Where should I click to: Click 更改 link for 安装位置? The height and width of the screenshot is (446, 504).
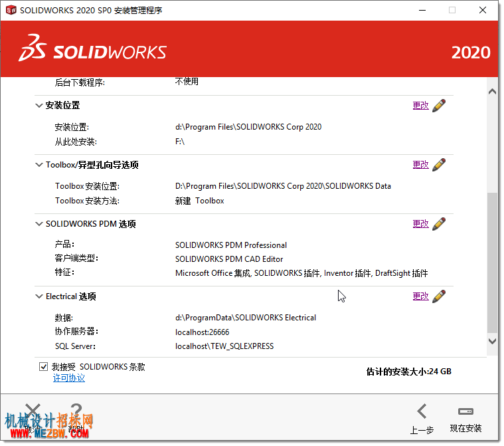click(421, 106)
